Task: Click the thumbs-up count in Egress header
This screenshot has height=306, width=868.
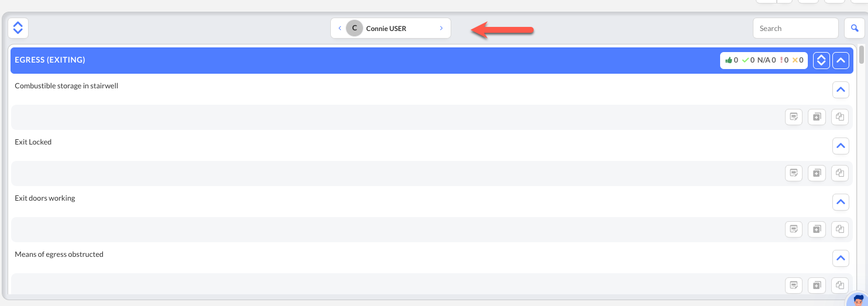Action: pos(731,60)
